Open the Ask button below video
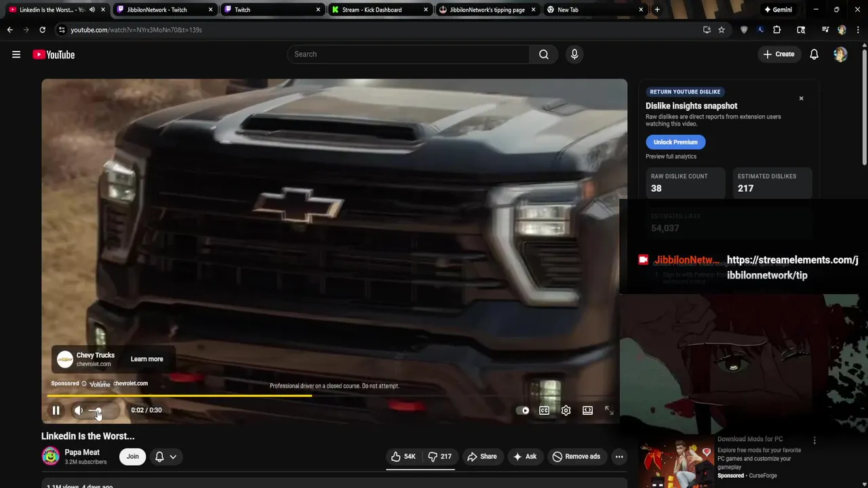 pos(525,456)
